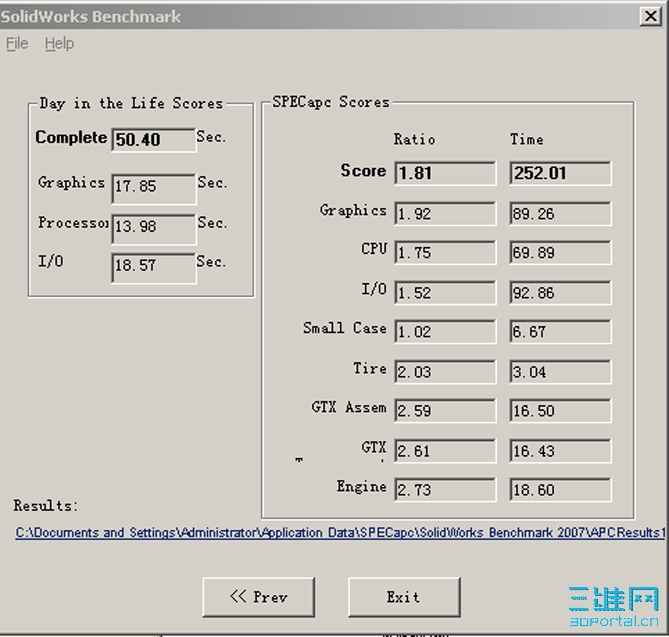Click the Small Case label

pos(345,328)
